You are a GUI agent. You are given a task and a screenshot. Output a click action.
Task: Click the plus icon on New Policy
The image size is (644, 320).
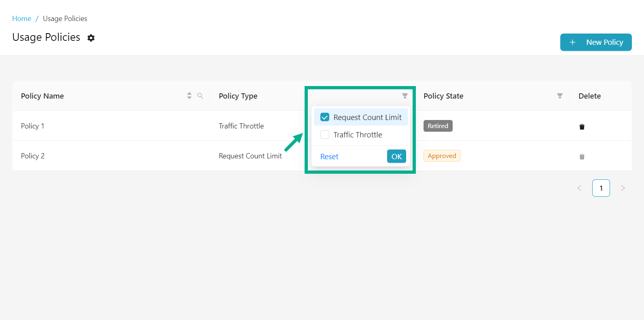pos(572,42)
